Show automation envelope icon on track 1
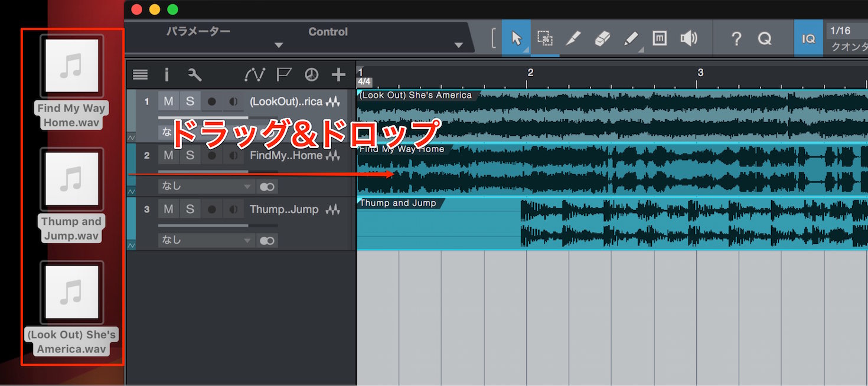The width and height of the screenshot is (868, 386). (131, 137)
